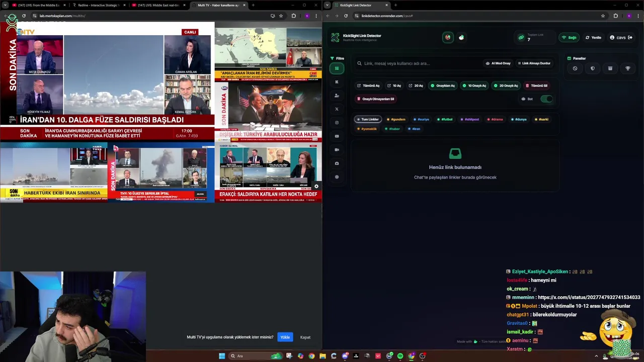The height and width of the screenshot is (362, 644).
Task: Open extensions icon in Multi TV browser
Action: (294, 16)
